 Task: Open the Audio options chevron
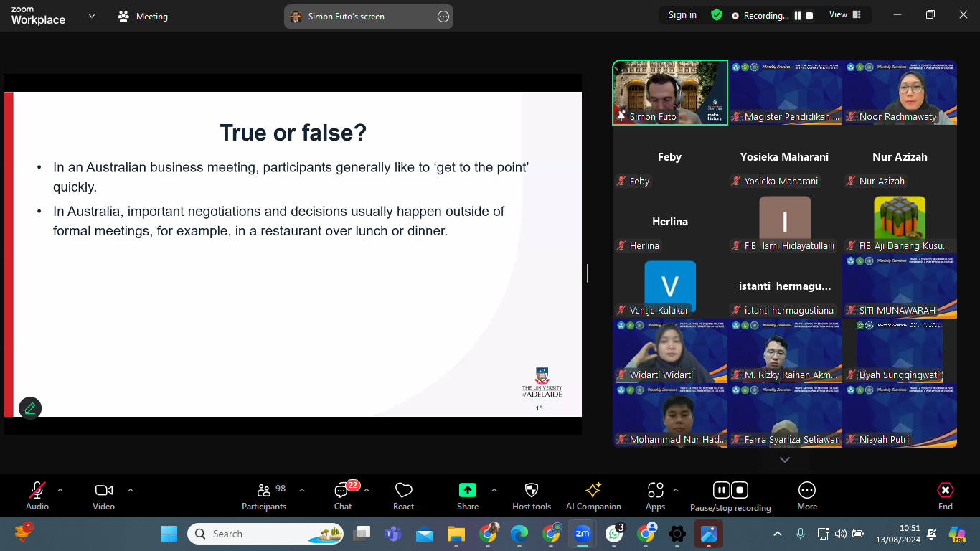click(x=60, y=489)
